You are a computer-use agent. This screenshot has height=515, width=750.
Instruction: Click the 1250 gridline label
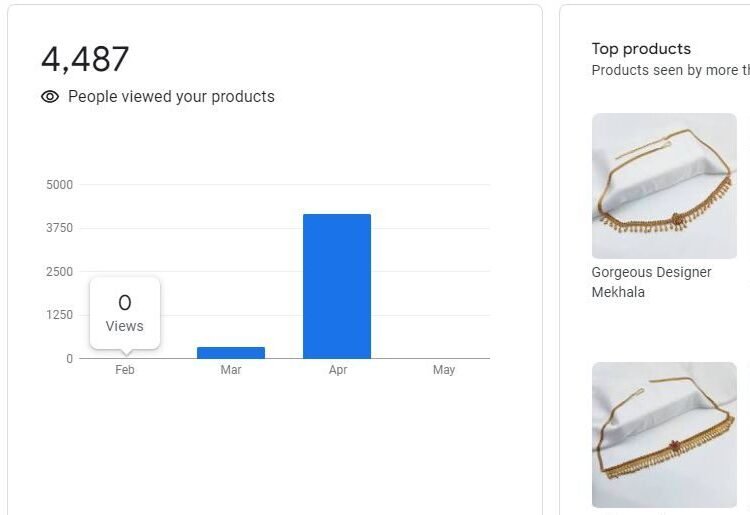(60, 315)
